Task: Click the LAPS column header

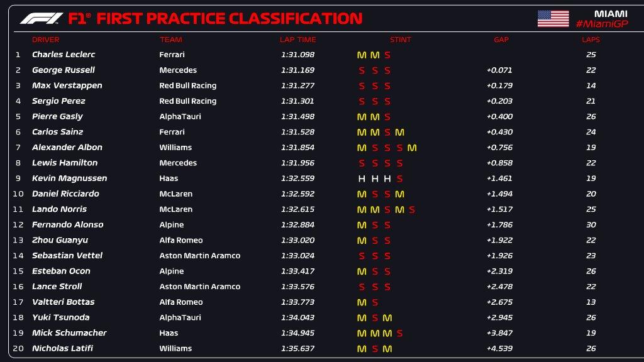Action: pyautogui.click(x=591, y=40)
